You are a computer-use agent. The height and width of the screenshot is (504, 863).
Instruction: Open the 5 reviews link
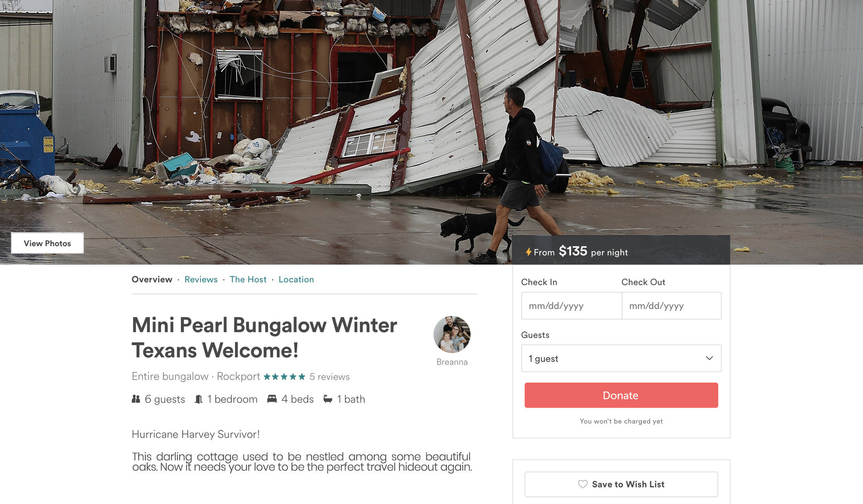pyautogui.click(x=330, y=377)
